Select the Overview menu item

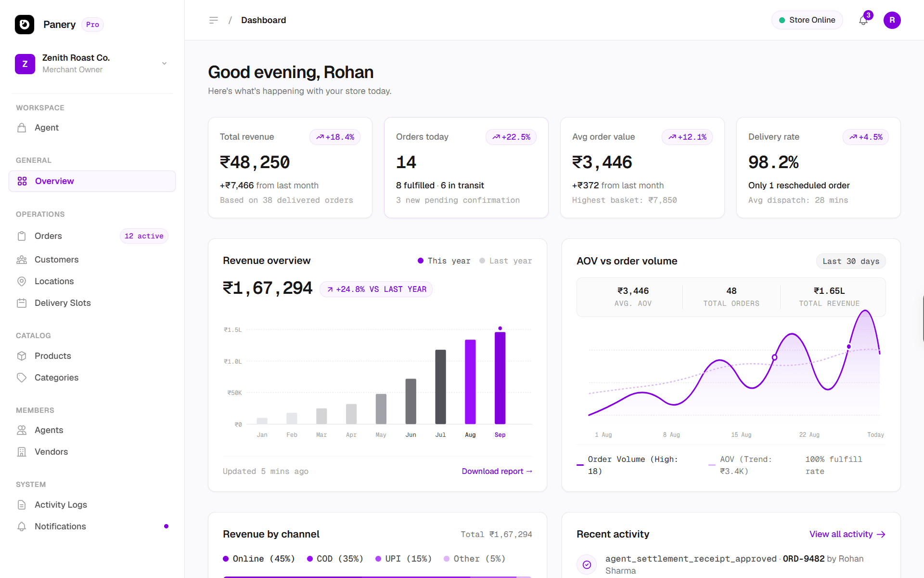(x=92, y=181)
